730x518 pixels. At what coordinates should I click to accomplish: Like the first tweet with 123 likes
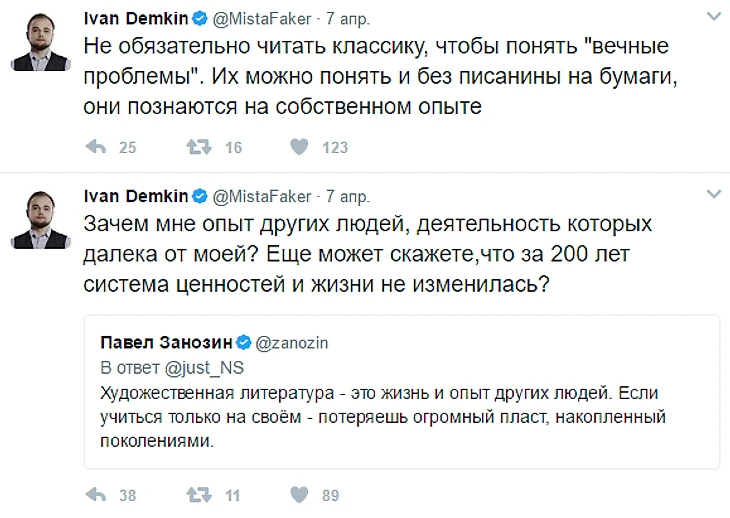tap(298, 147)
